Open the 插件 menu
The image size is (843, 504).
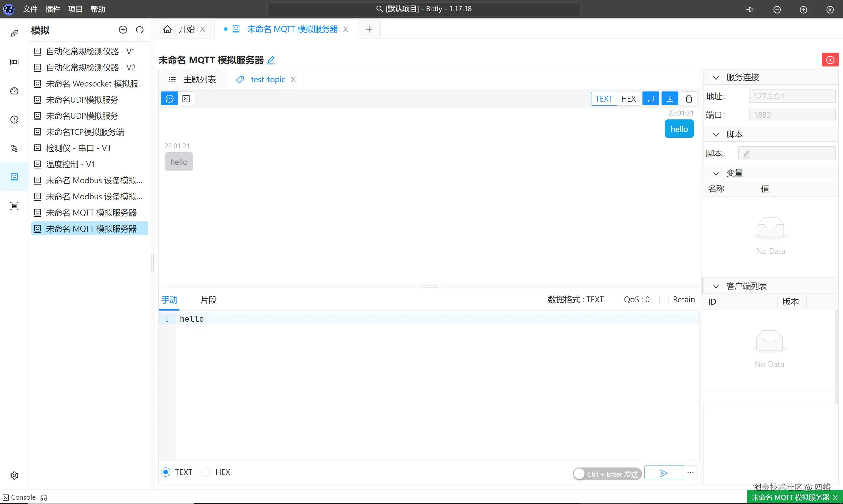(x=53, y=9)
